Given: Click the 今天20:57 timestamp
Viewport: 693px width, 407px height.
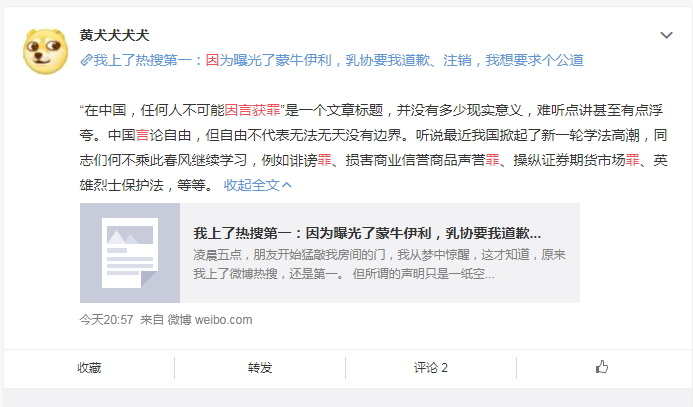Looking at the screenshot, I should tap(107, 320).
